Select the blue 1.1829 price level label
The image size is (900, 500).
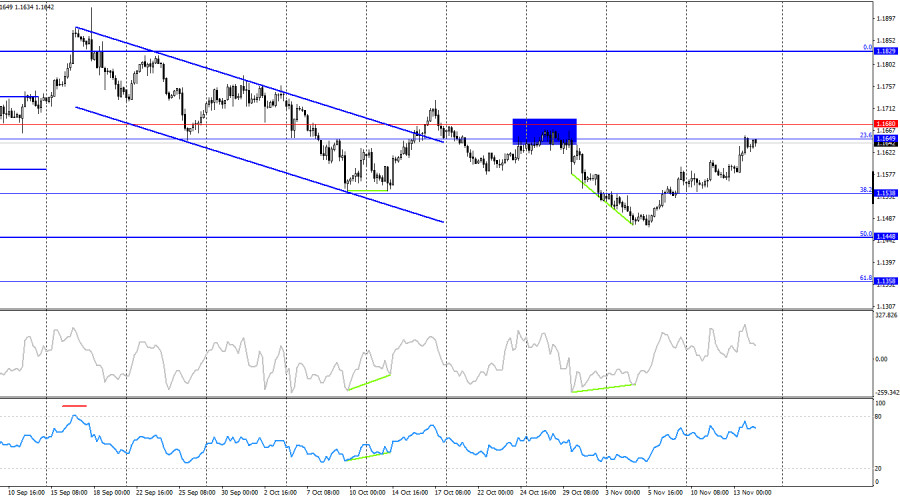[886, 51]
